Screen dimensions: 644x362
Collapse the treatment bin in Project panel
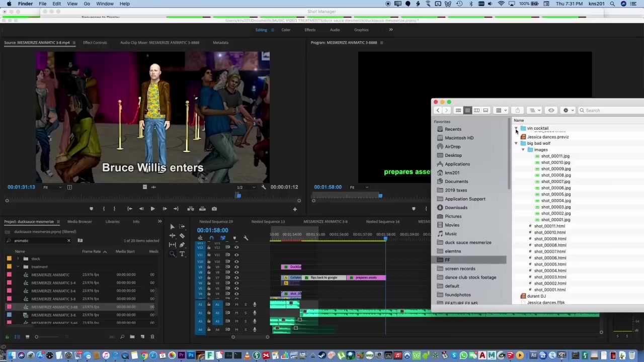coord(18,267)
